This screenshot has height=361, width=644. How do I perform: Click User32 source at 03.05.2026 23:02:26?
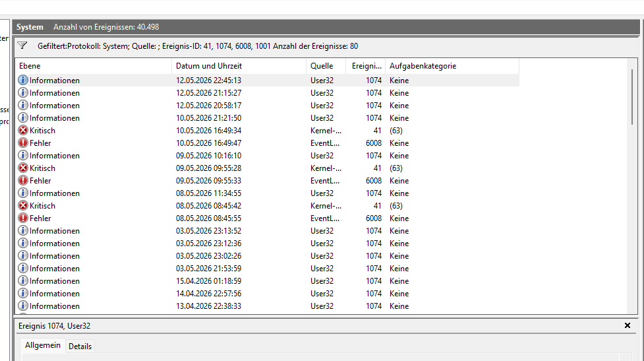[322, 256]
